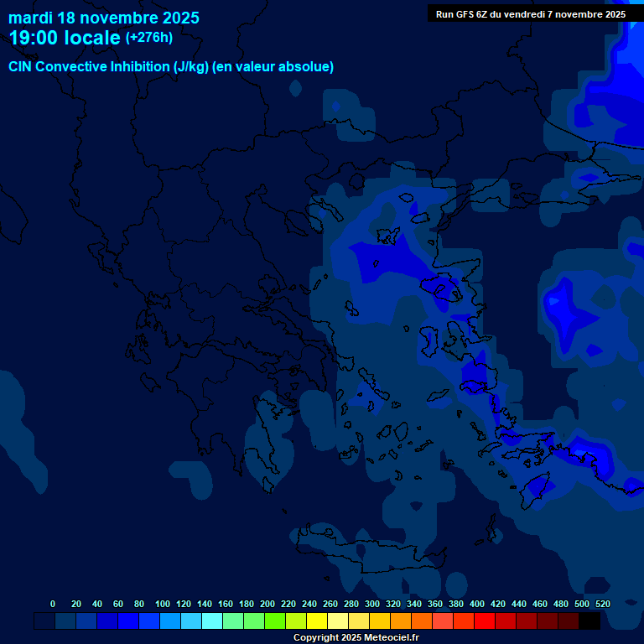Click the black swatch at legend's right end
The image size is (644, 644).
(x=589, y=621)
